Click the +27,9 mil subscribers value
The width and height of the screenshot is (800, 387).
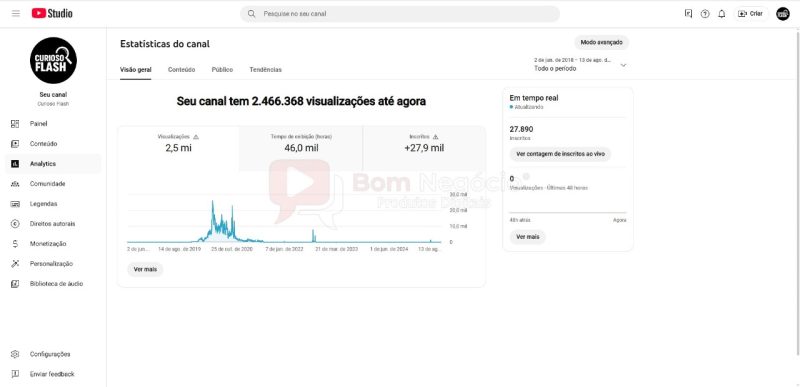click(424, 148)
